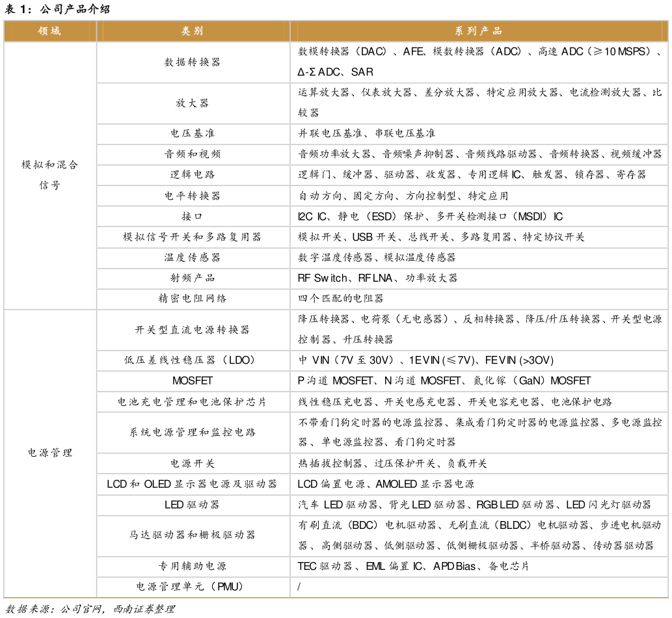Select the 电平转换器 category cell

193,195
